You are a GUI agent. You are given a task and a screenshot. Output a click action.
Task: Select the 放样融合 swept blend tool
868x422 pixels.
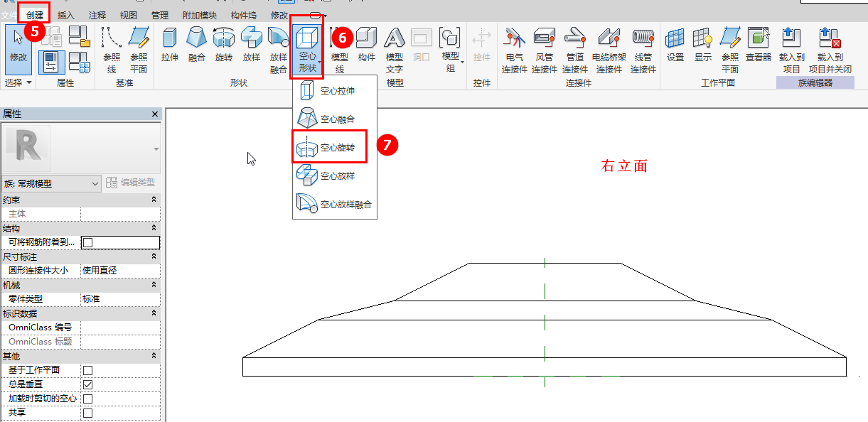278,50
